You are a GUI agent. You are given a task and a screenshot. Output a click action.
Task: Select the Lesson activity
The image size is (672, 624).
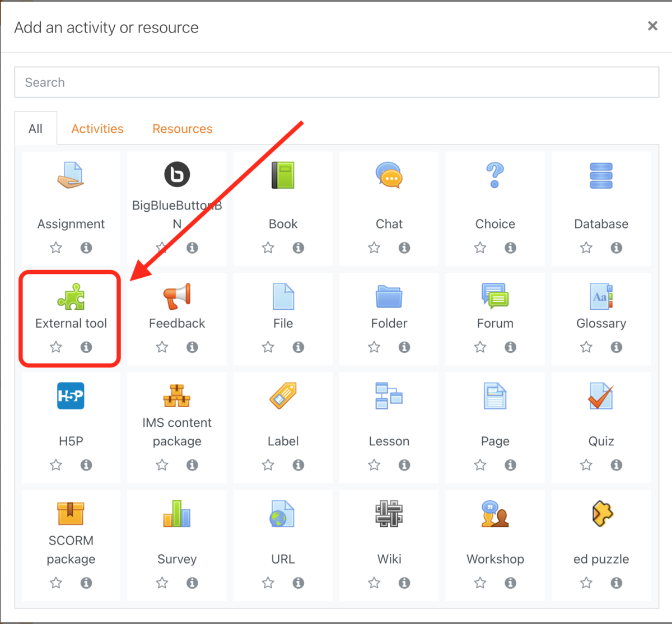389,396
